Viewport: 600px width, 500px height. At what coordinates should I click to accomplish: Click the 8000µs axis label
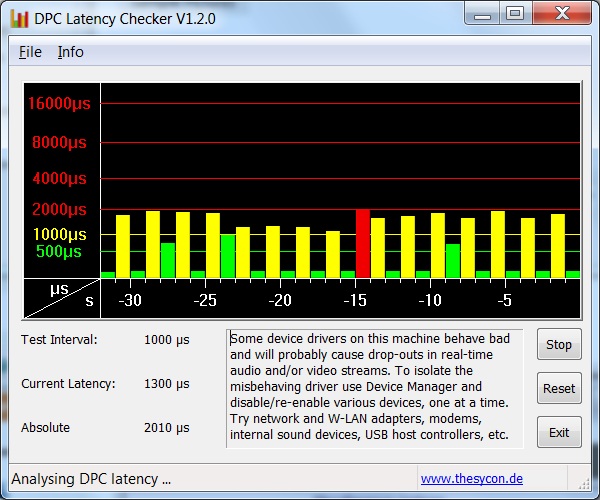(x=59, y=142)
